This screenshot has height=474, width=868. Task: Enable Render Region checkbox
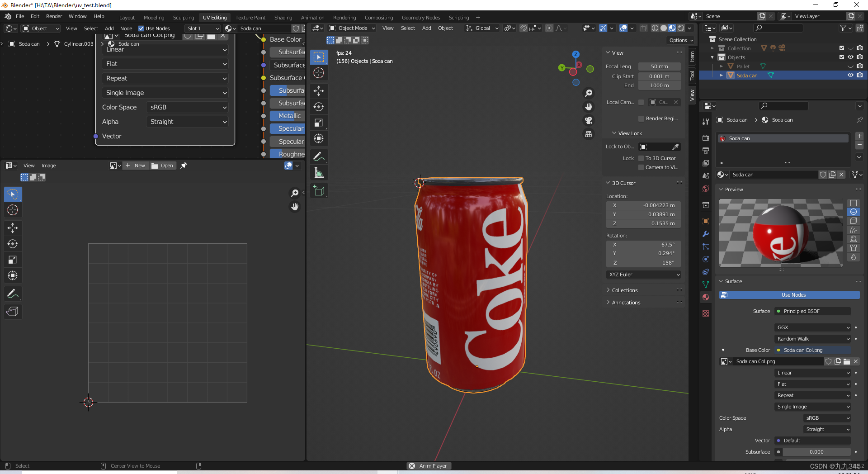coord(641,118)
